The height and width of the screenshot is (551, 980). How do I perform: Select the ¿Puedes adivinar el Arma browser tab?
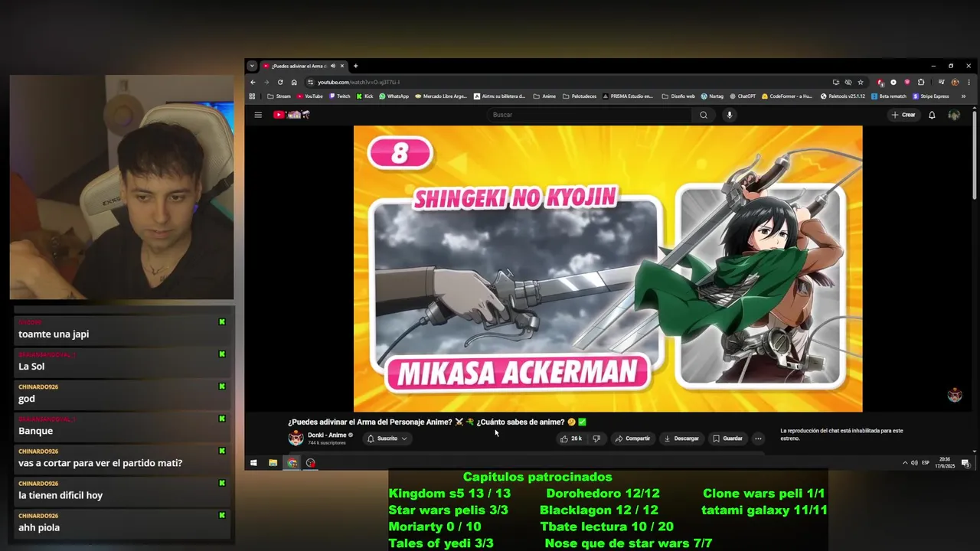pos(304,66)
